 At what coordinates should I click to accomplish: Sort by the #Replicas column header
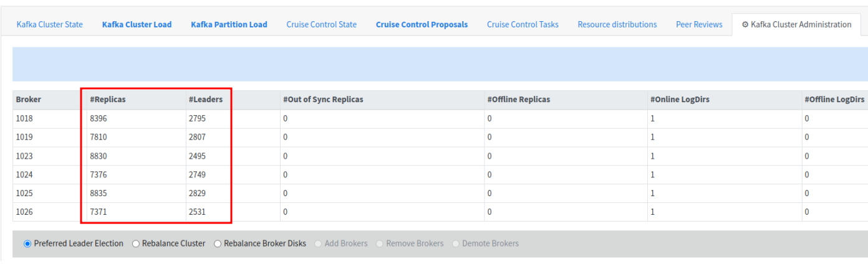click(x=108, y=100)
